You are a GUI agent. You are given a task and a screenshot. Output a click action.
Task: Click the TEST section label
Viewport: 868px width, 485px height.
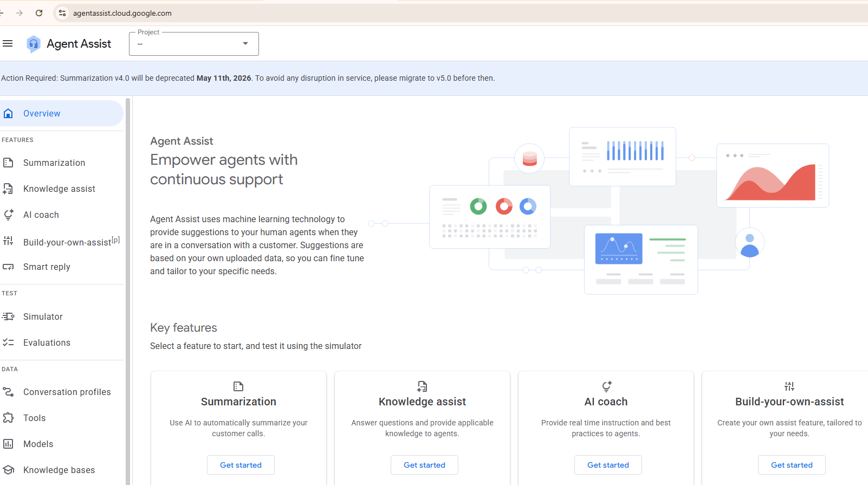click(9, 293)
